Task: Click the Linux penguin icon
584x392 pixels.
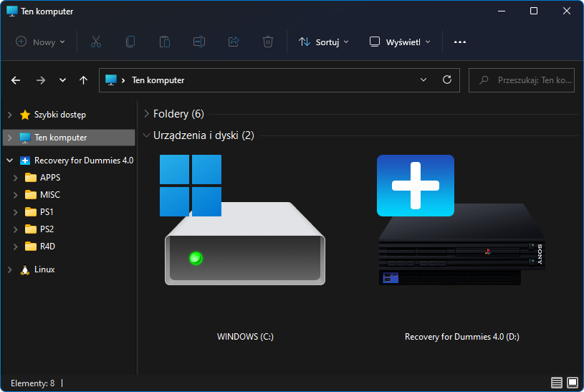Action: tap(25, 269)
